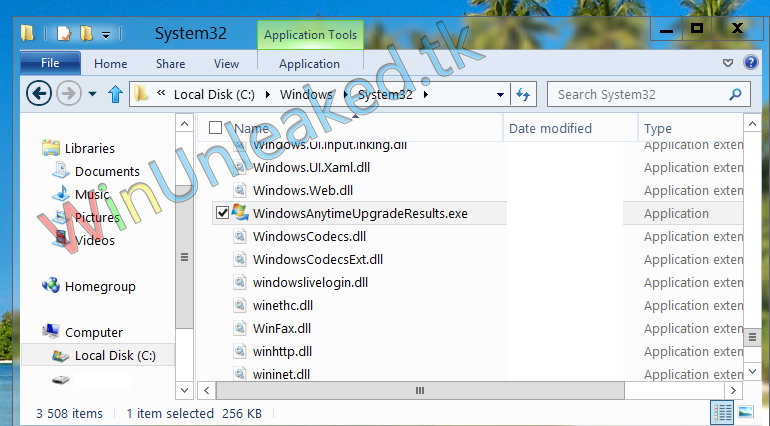Open the Help question mark icon
770x426 pixels.
(x=750, y=62)
